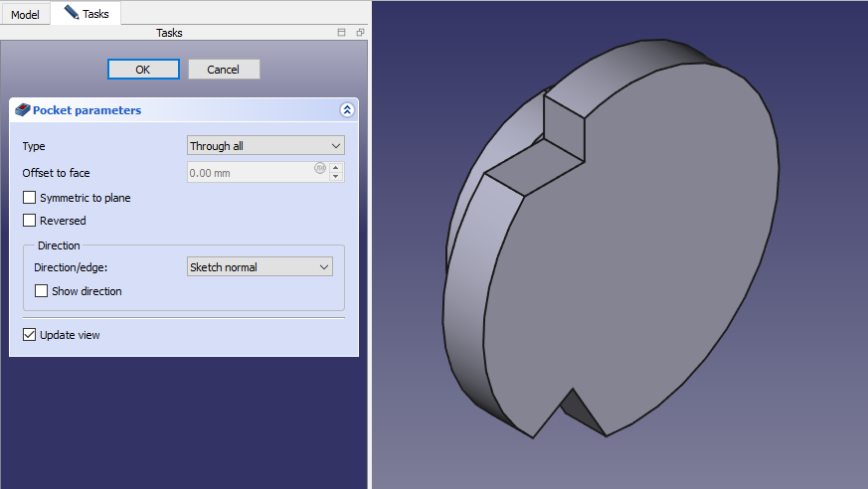
Task: Cancel the pocket operation
Action: click(224, 70)
